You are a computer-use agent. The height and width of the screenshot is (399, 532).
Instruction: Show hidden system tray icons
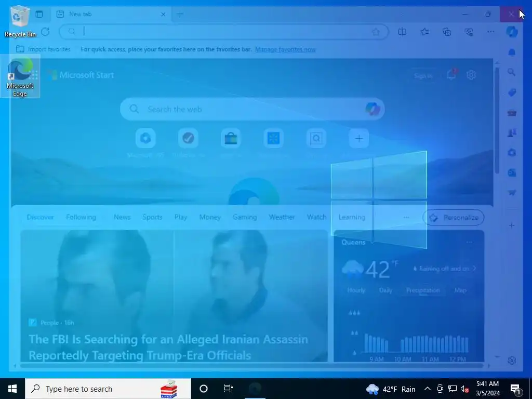(428, 389)
